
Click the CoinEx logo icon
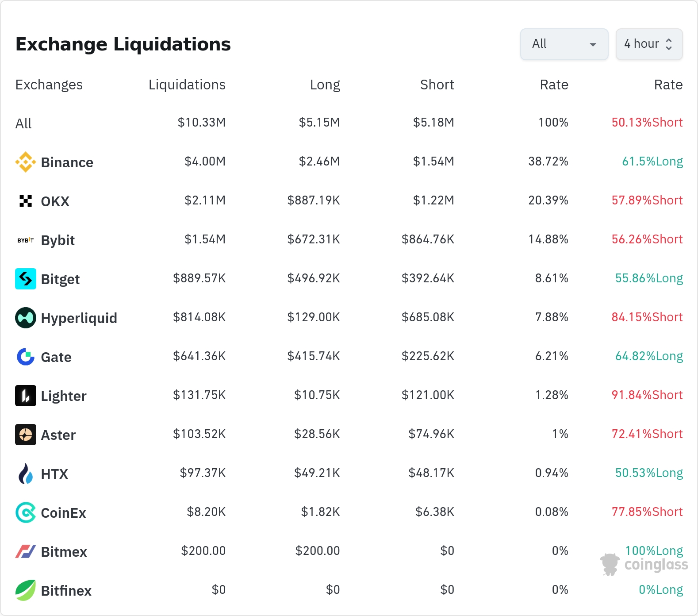point(26,512)
